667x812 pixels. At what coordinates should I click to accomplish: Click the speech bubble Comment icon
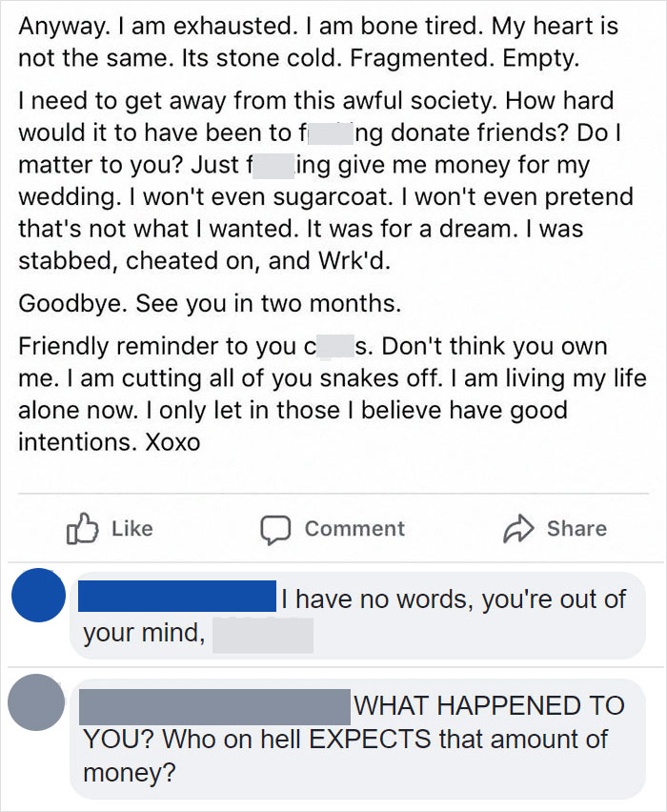275,529
